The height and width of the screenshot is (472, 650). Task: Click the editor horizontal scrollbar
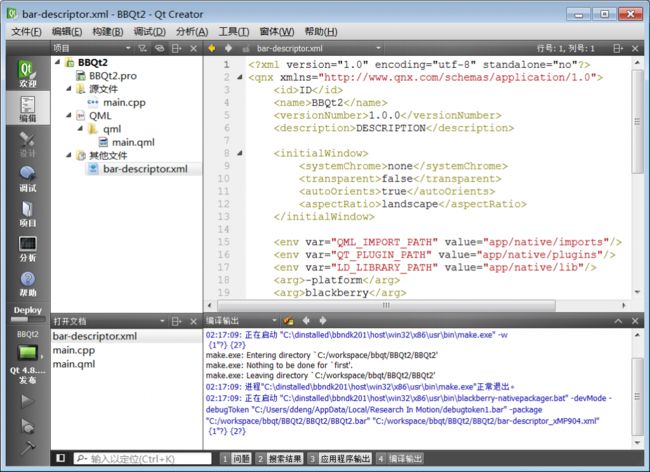click(386, 305)
